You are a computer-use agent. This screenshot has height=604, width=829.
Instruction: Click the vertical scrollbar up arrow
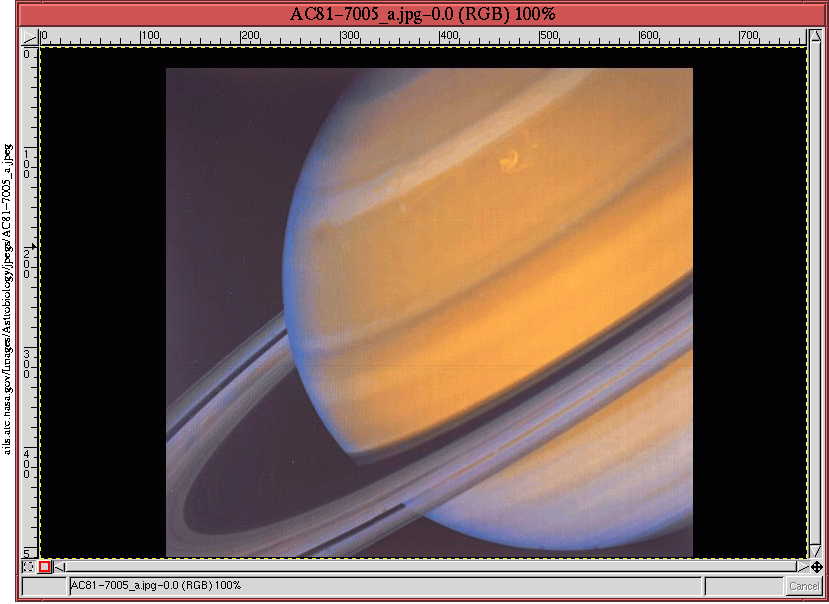click(x=816, y=36)
